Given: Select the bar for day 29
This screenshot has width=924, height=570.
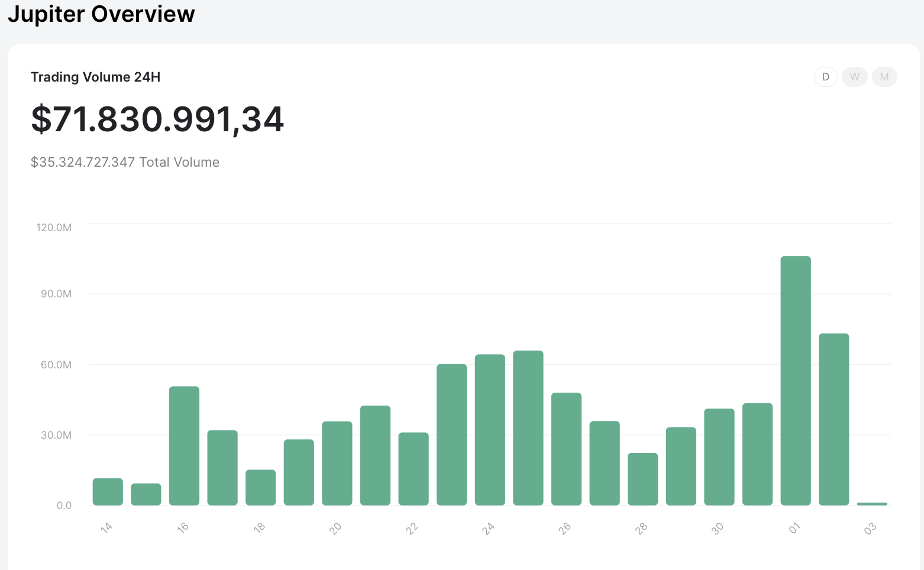Looking at the screenshot, I should 681,466.
